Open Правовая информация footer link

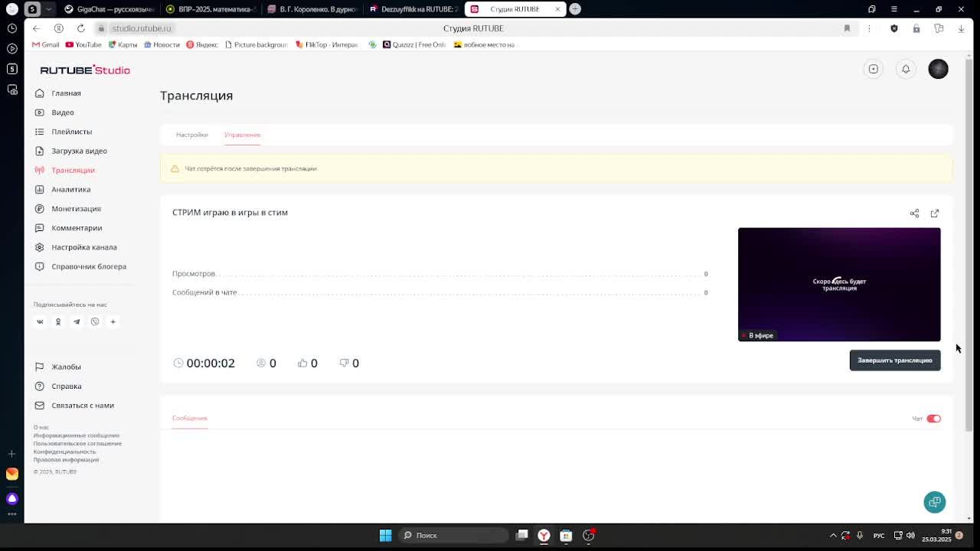(66, 460)
